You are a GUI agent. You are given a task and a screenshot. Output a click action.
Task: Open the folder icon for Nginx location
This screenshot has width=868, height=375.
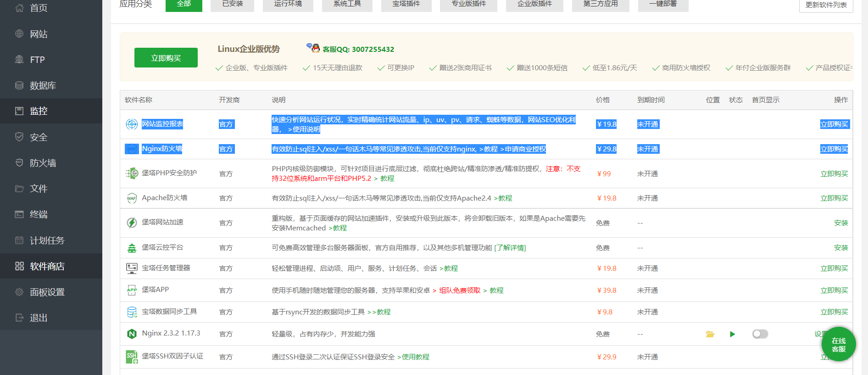[710, 334]
